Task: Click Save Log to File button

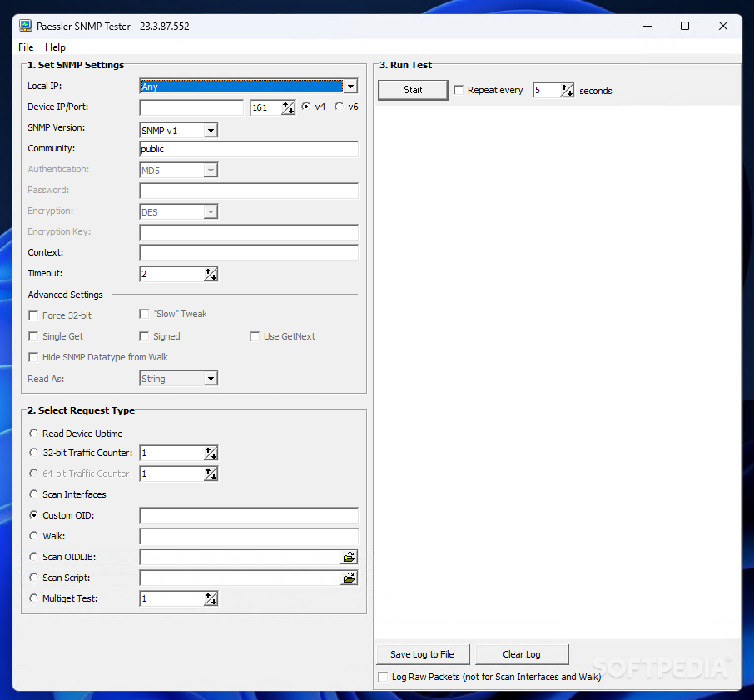Action: click(x=422, y=654)
